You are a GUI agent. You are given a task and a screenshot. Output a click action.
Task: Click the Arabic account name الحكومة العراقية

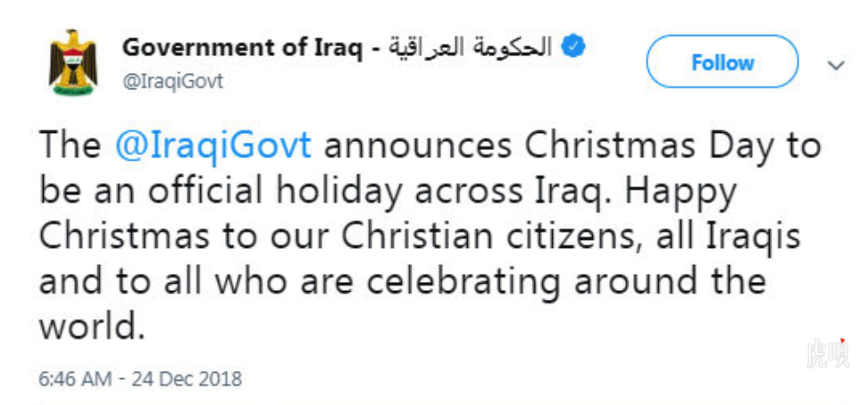point(470,48)
